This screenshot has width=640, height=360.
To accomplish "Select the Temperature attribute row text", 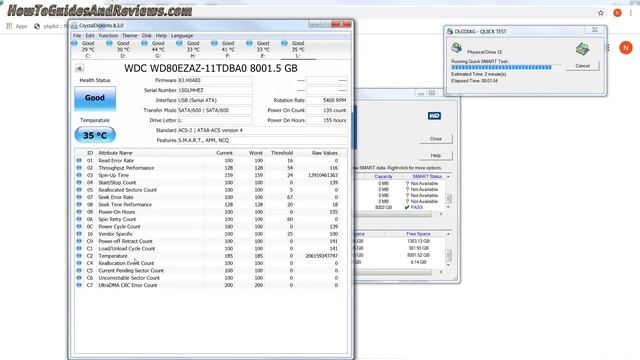I will point(113,256).
